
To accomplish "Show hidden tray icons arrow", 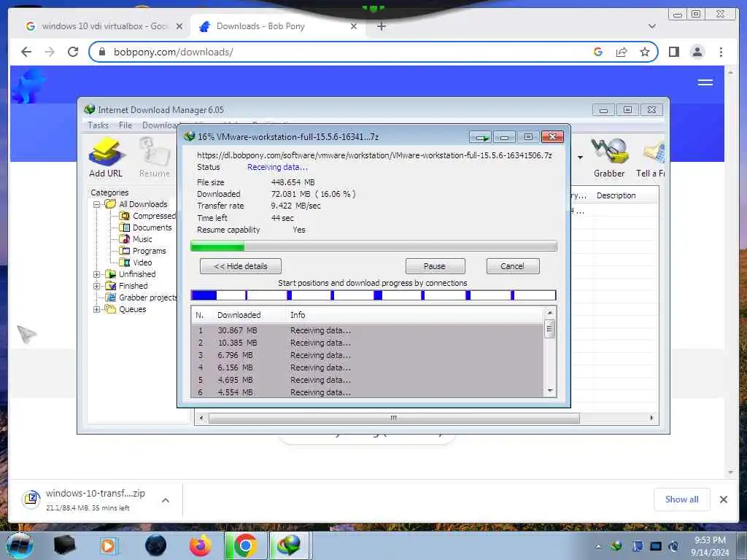I will pyautogui.click(x=598, y=545).
